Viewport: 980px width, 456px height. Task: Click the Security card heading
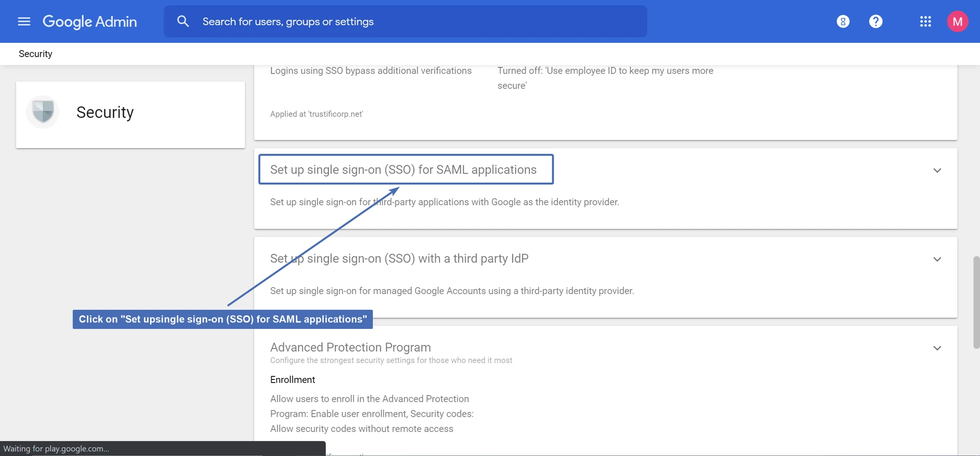coord(105,112)
